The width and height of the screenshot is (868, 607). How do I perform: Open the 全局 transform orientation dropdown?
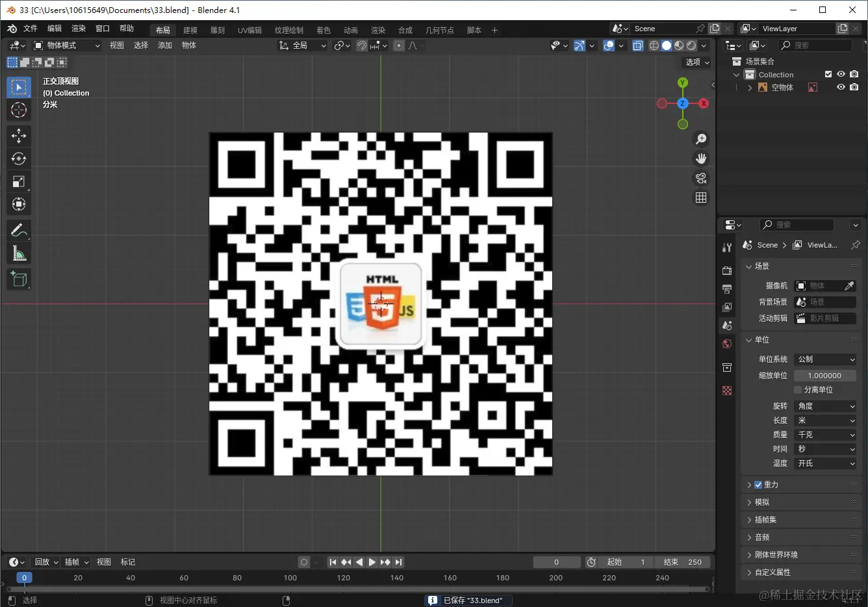(x=303, y=45)
